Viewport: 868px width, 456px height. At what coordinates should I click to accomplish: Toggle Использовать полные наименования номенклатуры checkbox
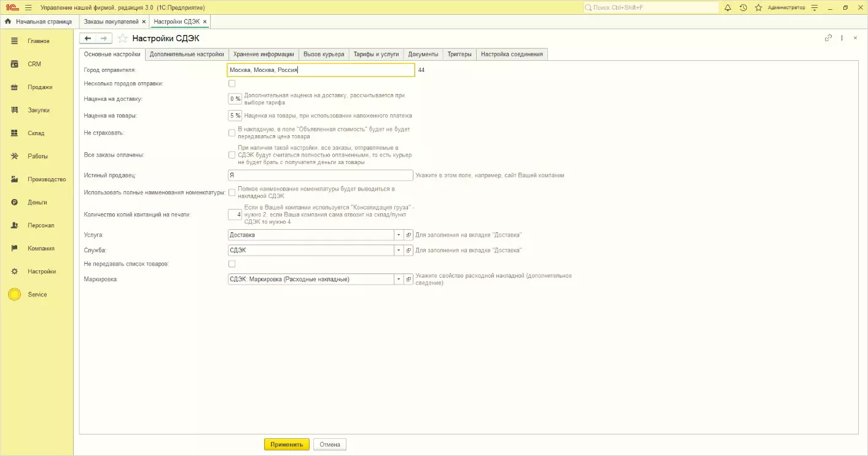(232, 192)
